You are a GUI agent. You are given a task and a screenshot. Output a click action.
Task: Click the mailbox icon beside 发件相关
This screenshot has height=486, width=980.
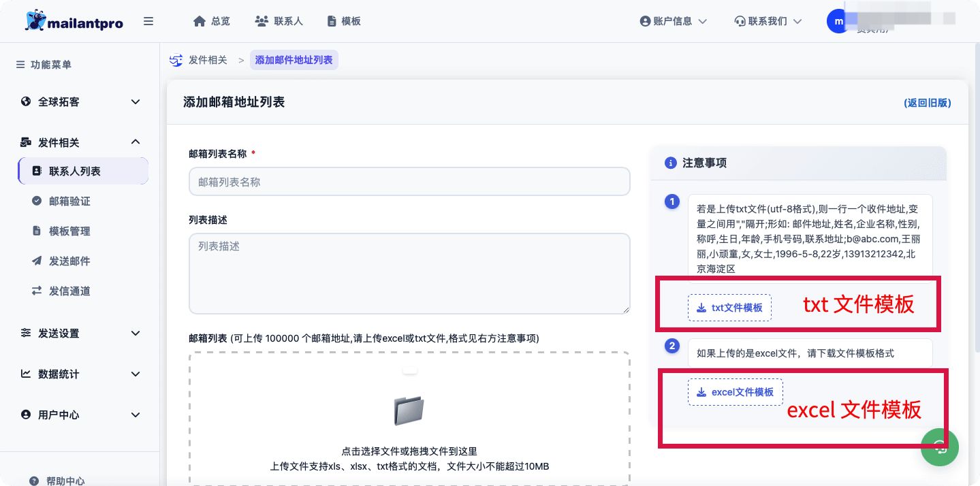[26, 142]
